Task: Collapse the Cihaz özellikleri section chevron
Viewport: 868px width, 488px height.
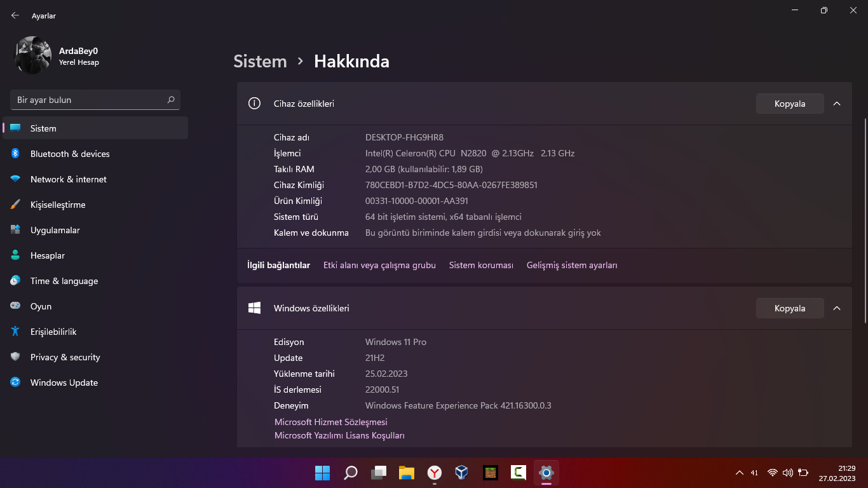Action: tap(837, 104)
